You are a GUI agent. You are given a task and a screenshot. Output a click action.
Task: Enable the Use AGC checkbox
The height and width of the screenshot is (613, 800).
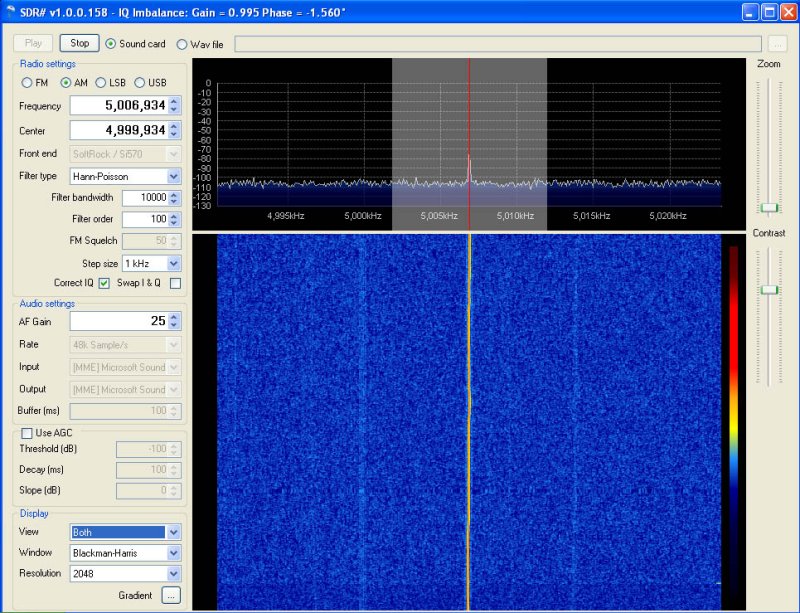click(x=27, y=433)
